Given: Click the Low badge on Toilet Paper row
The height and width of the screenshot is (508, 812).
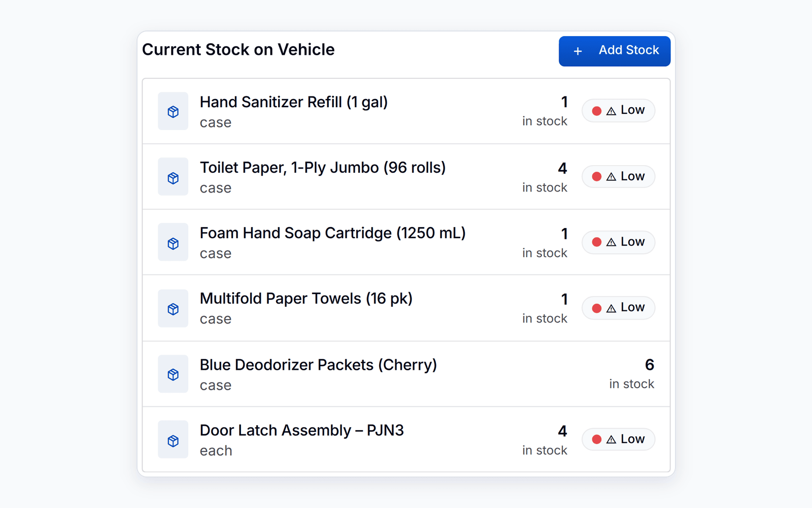Looking at the screenshot, I should [618, 176].
